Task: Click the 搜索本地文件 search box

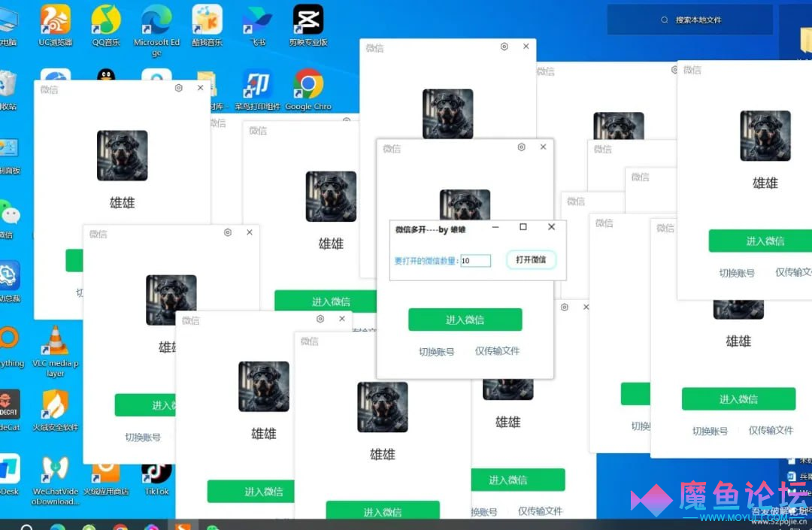Action: pos(689,20)
